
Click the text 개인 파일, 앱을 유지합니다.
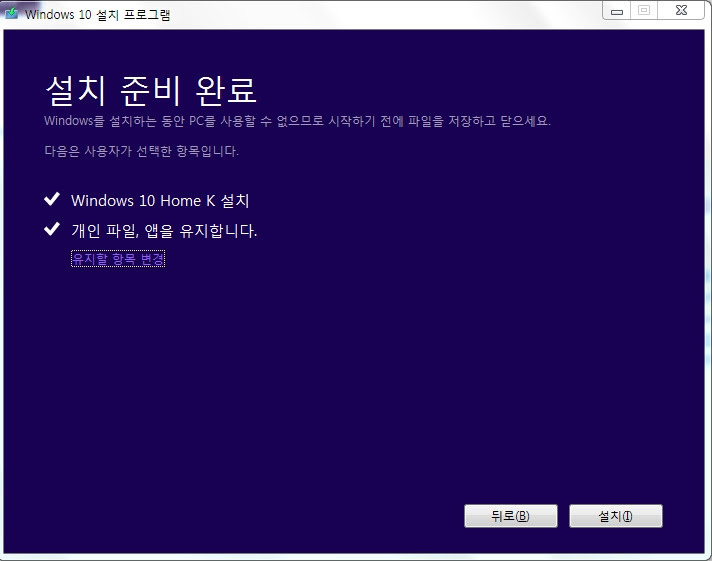(x=164, y=231)
